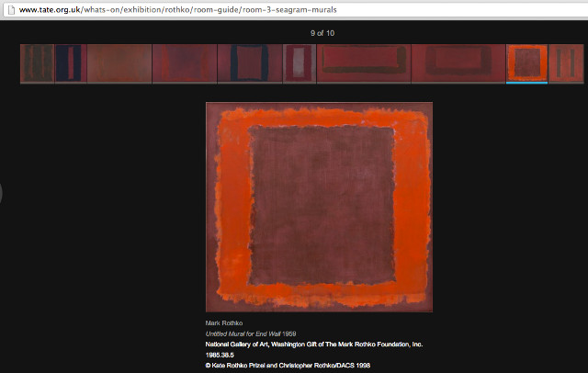This screenshot has width=588, height=373.
Task: Click the highlighted ninth thumbnail with orange frame
Action: pos(526,63)
